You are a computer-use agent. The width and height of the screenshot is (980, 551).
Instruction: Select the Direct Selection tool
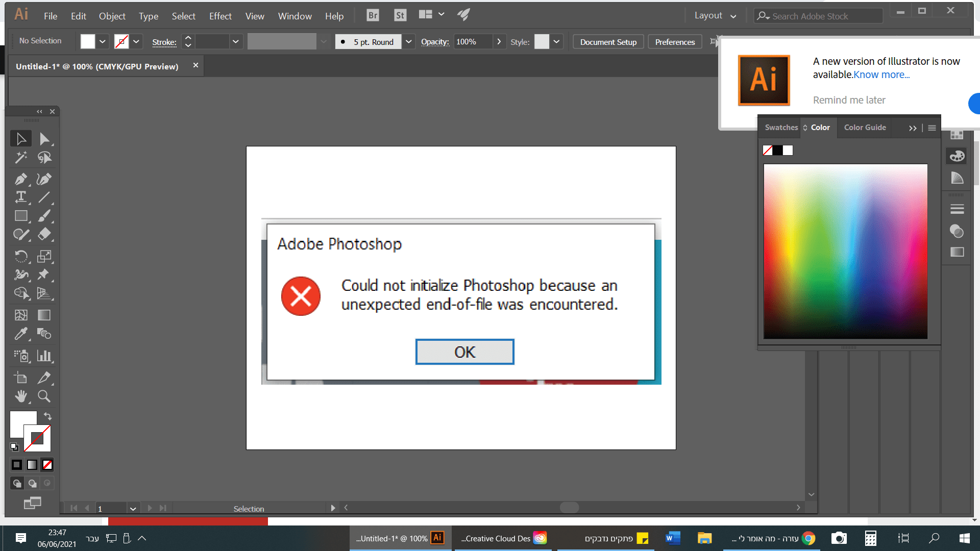coord(44,139)
